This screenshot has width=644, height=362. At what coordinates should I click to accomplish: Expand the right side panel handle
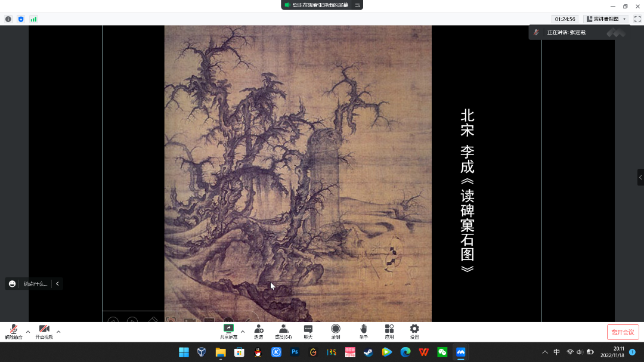coord(640,177)
